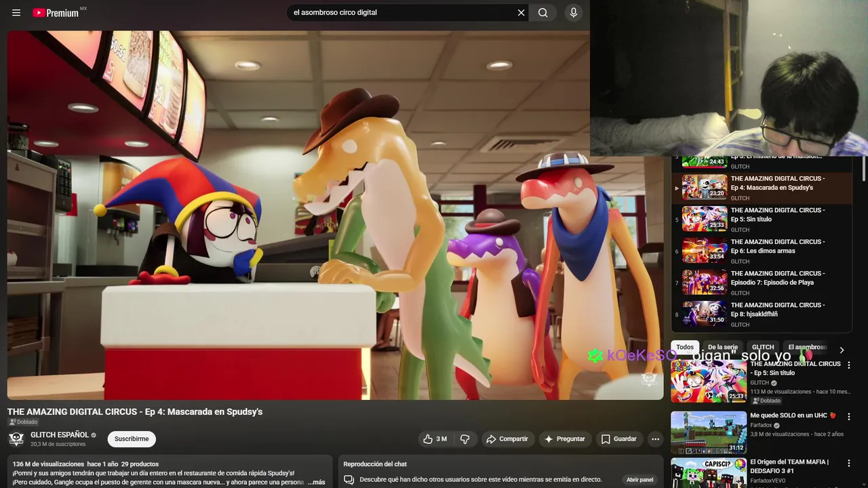The height and width of the screenshot is (488, 868).
Task: Select the GLITCH filter chip
Action: pos(763,347)
